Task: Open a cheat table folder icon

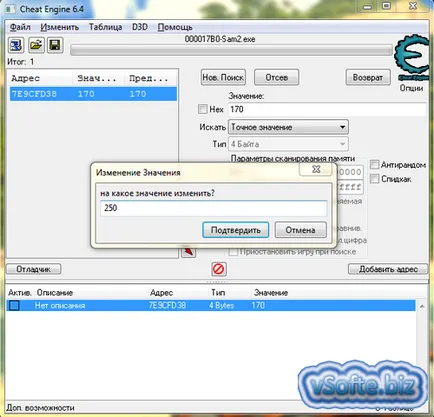Action: pyautogui.click(x=36, y=45)
